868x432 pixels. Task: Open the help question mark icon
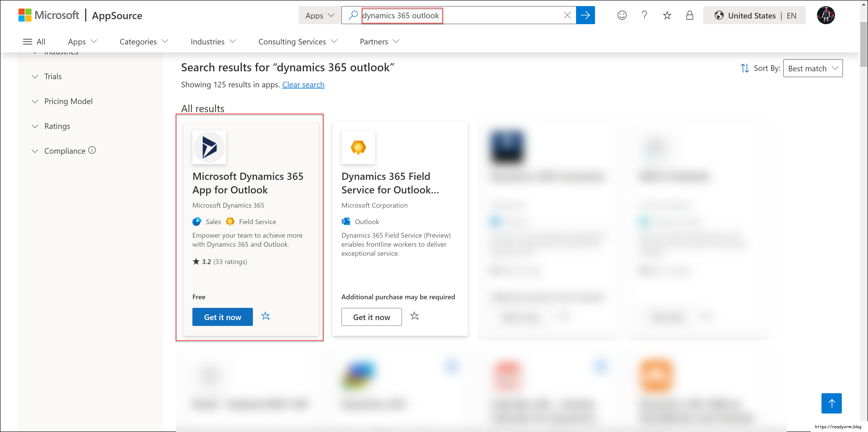[x=644, y=15]
